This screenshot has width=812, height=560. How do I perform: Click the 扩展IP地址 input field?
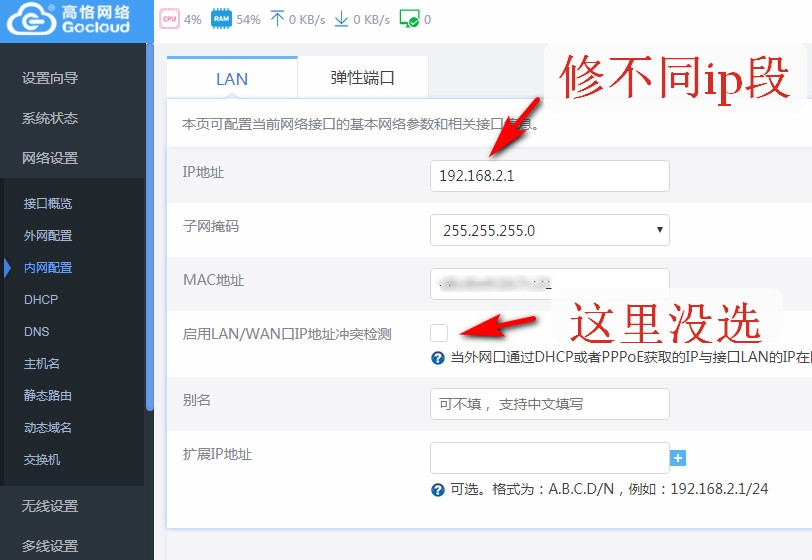tap(549, 458)
